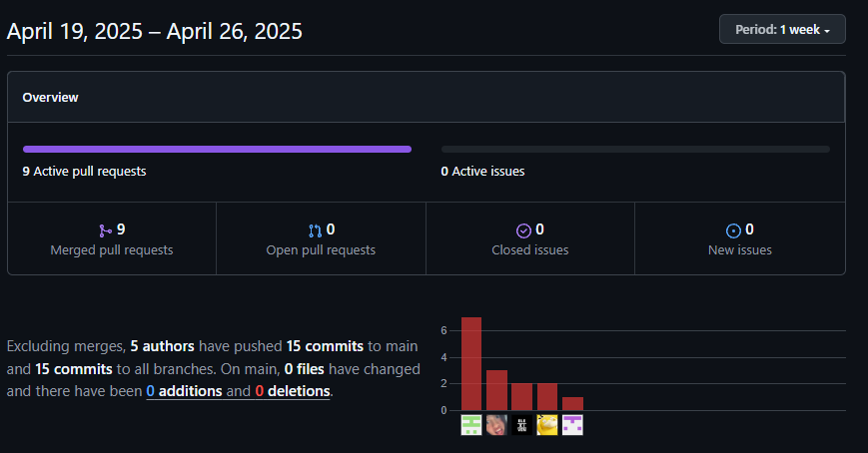This screenshot has width=868, height=453.
Task: Click the closed issues check icon
Action: pos(523,230)
